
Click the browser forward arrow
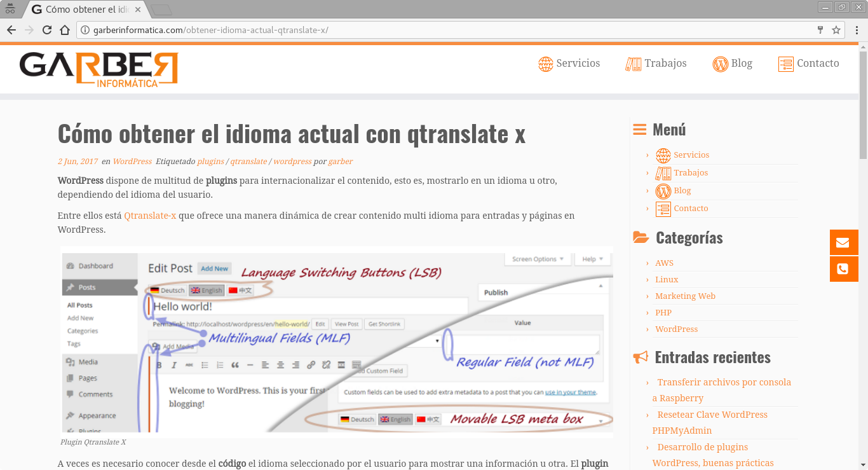coord(29,30)
